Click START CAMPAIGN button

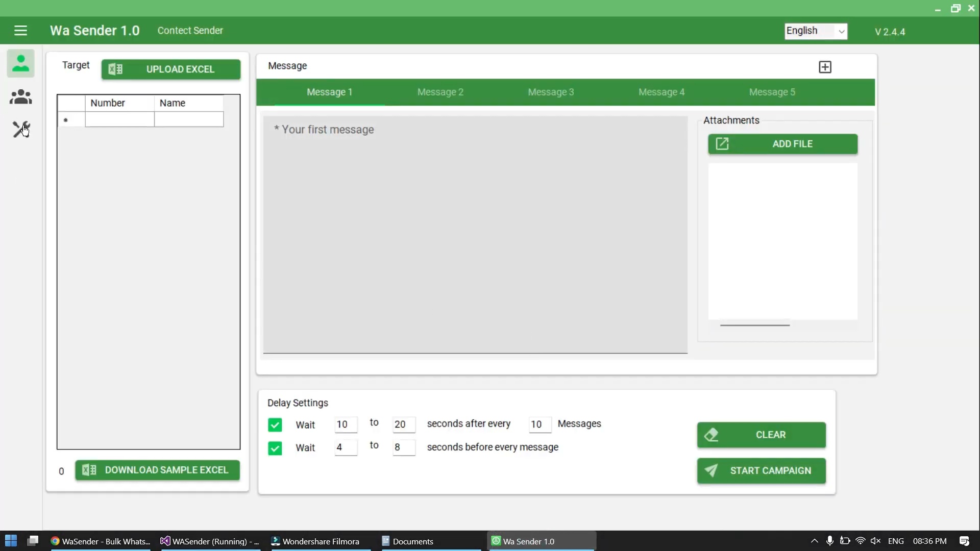[x=761, y=470]
